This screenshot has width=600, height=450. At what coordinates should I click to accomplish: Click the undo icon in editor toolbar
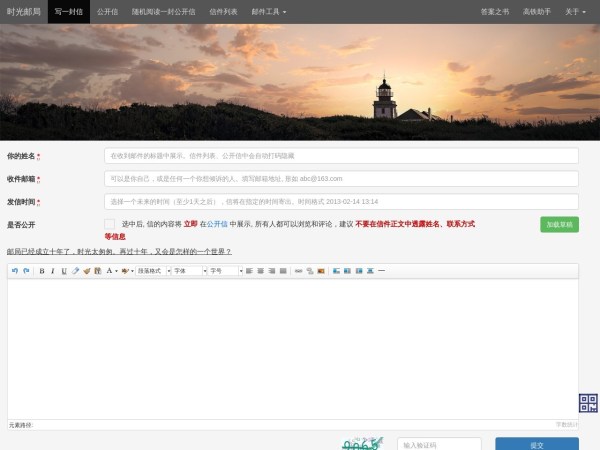pyautogui.click(x=14, y=271)
